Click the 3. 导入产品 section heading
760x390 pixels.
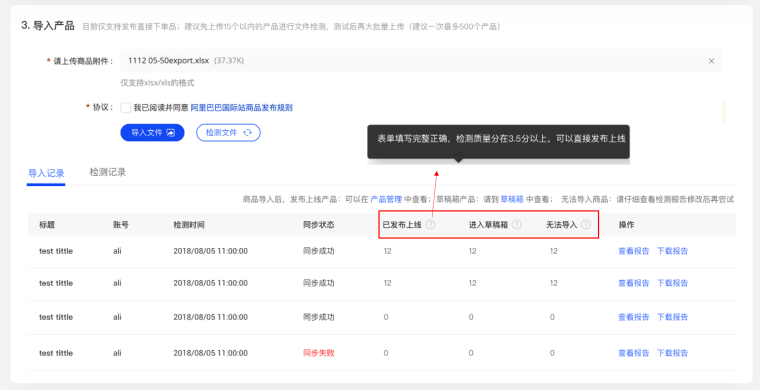click(48, 26)
